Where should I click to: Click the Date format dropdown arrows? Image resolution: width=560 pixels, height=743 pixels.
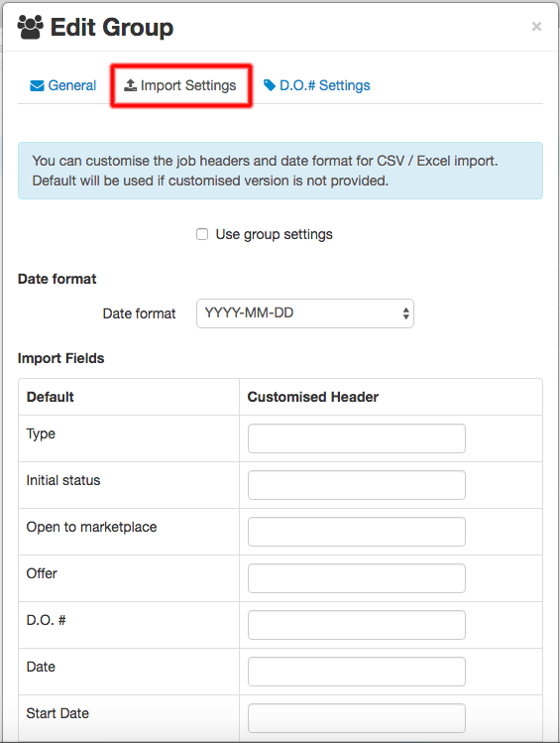coord(405,313)
